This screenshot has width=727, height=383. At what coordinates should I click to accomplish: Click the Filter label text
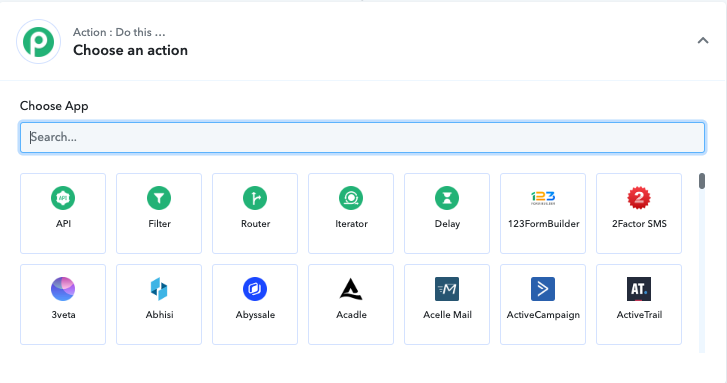coord(159,223)
